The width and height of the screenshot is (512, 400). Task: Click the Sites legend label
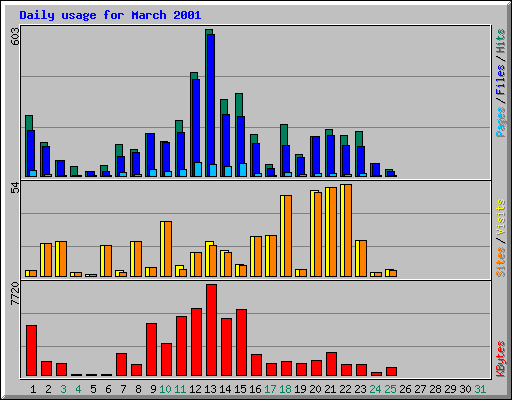(500, 262)
